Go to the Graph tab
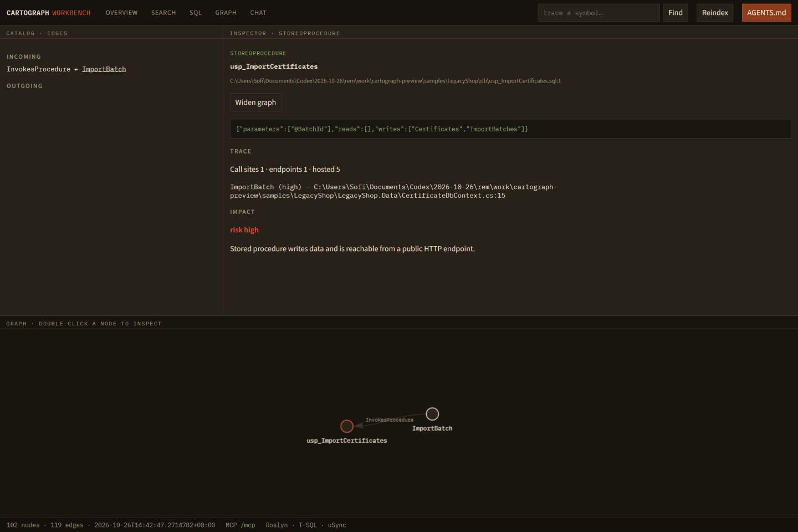The image size is (798, 532). coord(226,13)
